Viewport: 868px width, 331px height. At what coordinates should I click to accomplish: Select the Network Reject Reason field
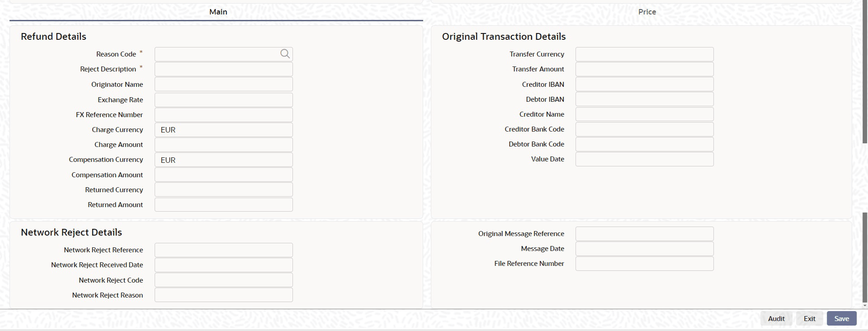(224, 295)
